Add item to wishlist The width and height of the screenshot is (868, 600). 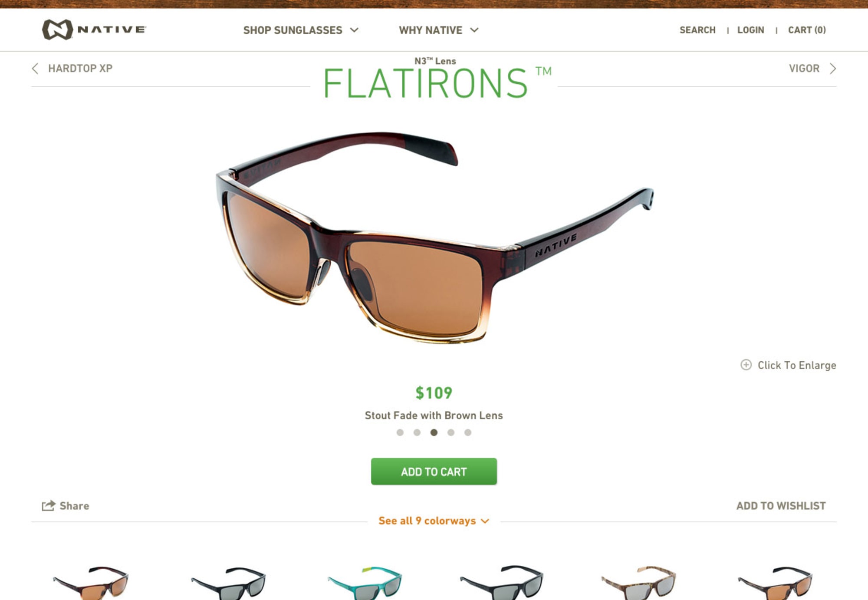point(781,506)
